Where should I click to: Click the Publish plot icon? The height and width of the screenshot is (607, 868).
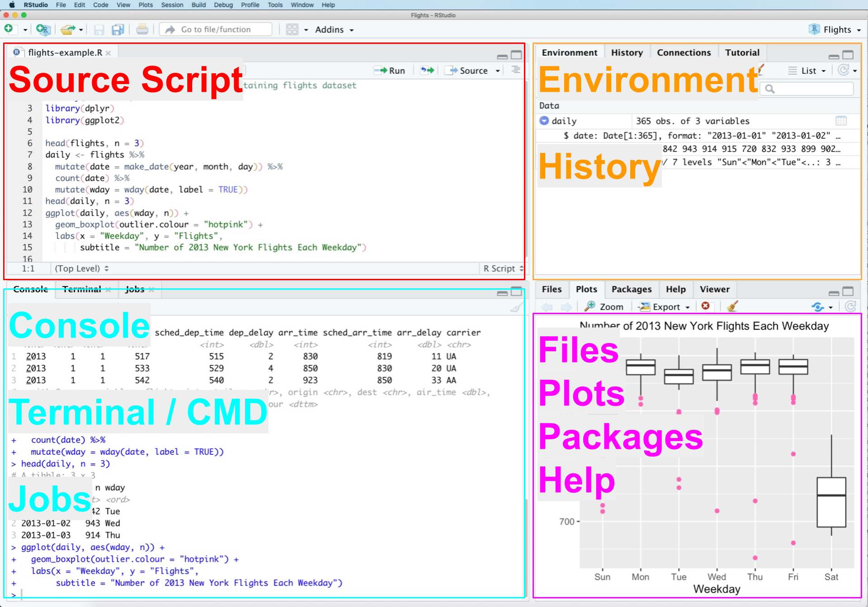(x=817, y=307)
